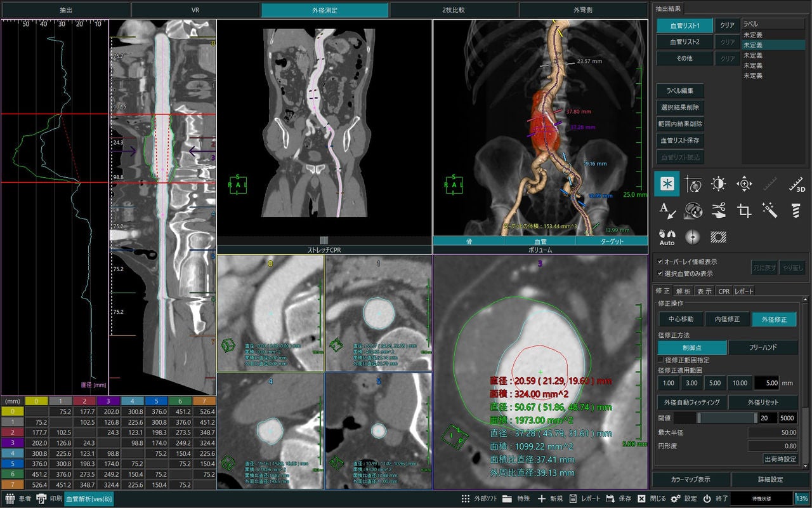Set correction range to 1.00
This screenshot has height=508, width=812.
669,383
